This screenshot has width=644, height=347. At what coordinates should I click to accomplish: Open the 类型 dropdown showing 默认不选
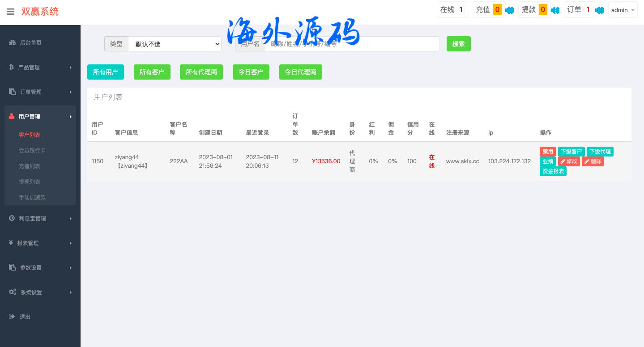point(175,44)
